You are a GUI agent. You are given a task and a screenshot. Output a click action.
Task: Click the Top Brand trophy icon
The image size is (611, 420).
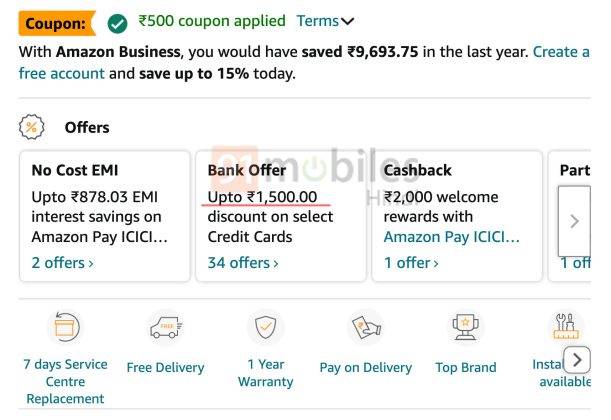(x=466, y=326)
